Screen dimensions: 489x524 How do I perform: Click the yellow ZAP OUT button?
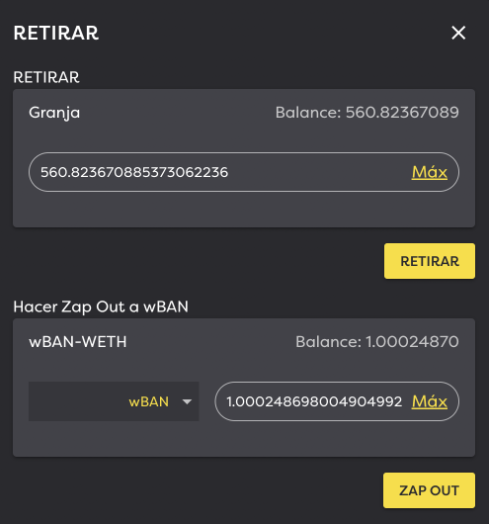pyautogui.click(x=429, y=490)
